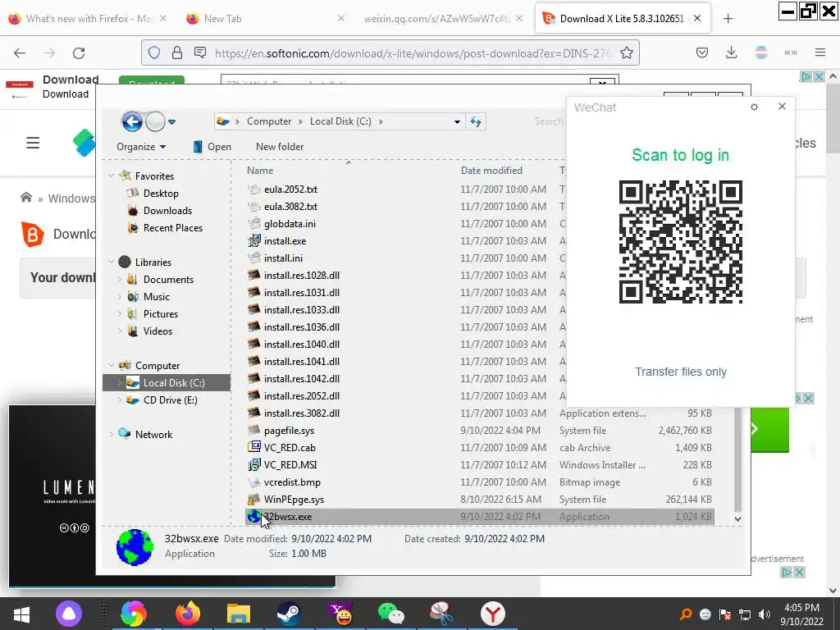
Task: Click the Explorer back navigation arrow
Action: (x=132, y=122)
